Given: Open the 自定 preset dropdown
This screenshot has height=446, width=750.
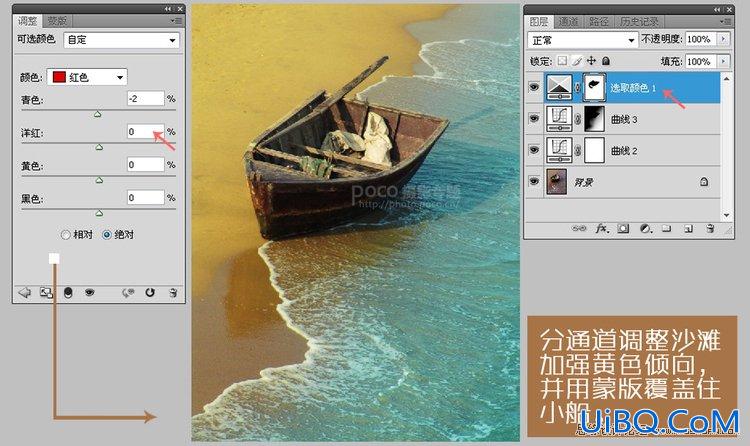Looking at the screenshot, I should (x=121, y=40).
